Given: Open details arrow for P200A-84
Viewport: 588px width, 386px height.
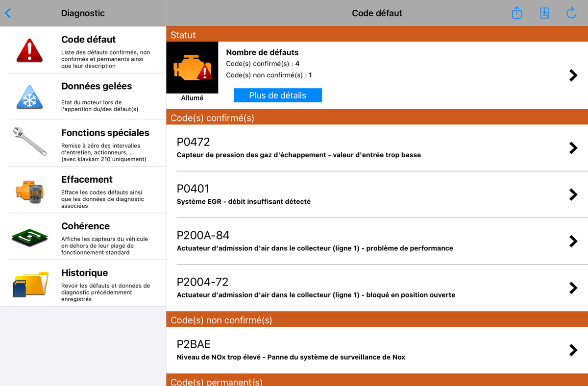Looking at the screenshot, I should coord(573,241).
